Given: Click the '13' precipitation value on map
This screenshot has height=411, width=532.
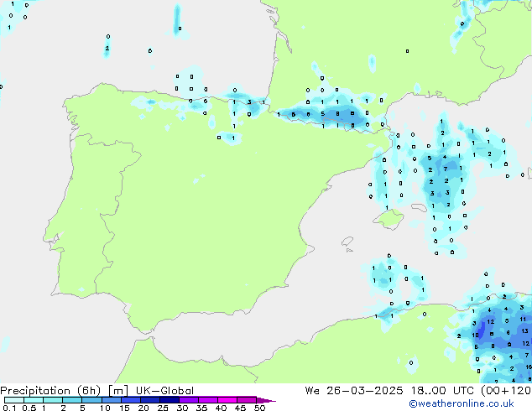Looking at the screenshot, I should pyautogui.click(x=525, y=331).
